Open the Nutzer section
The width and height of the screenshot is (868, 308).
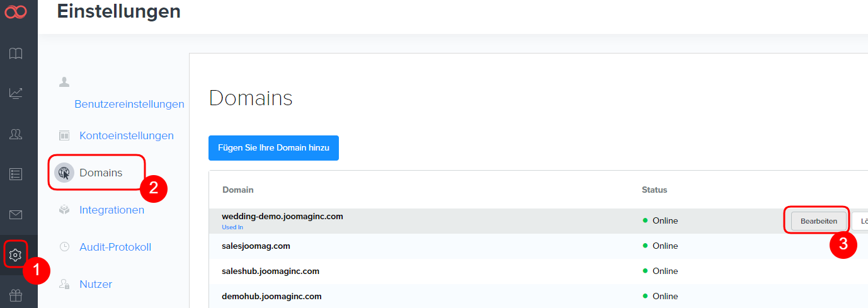(96, 284)
